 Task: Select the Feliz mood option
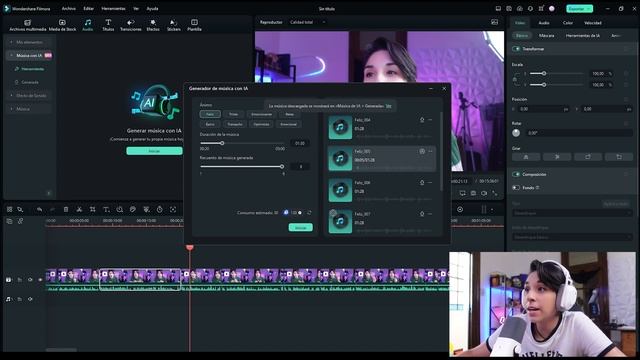[210, 114]
